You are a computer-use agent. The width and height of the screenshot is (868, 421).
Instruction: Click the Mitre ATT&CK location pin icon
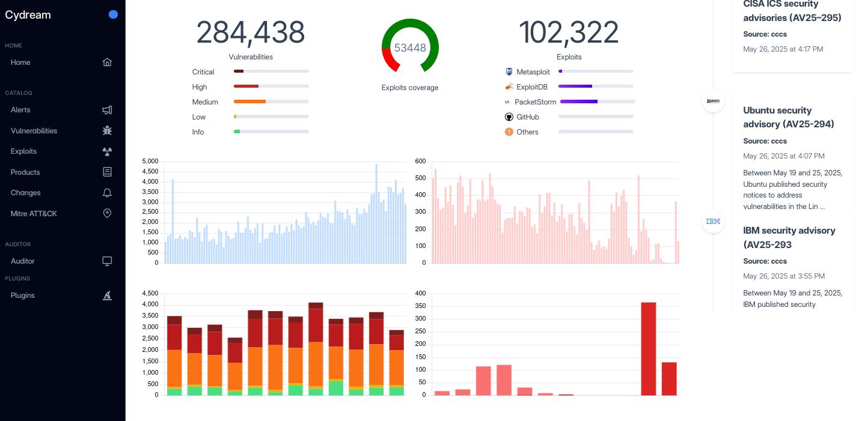(107, 214)
